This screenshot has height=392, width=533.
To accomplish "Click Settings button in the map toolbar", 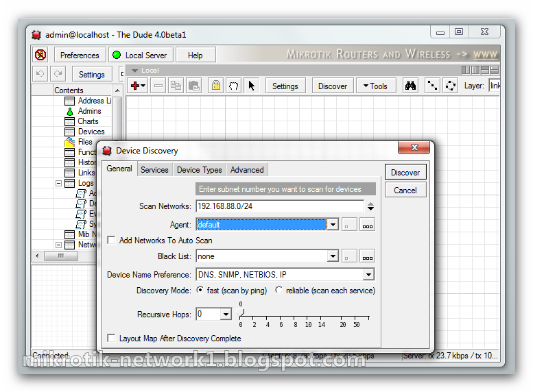I will [285, 86].
